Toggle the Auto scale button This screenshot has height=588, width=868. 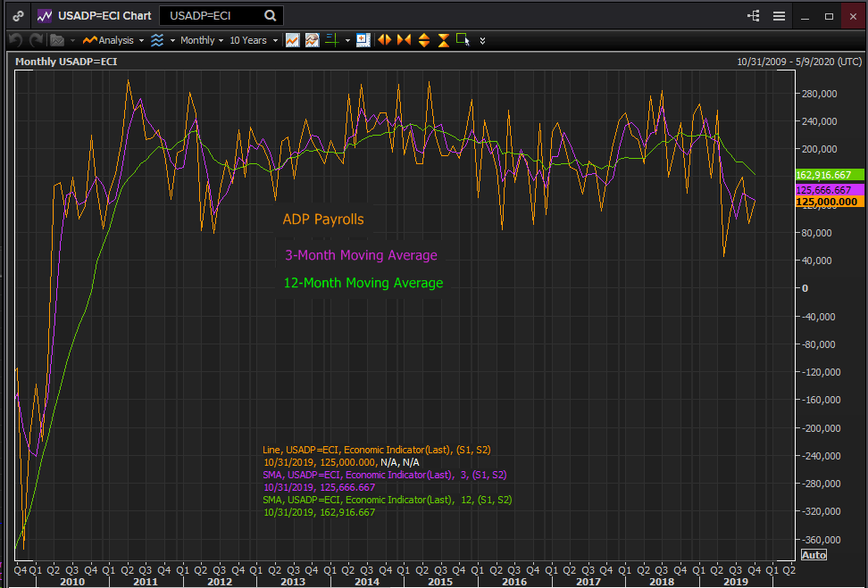point(814,555)
